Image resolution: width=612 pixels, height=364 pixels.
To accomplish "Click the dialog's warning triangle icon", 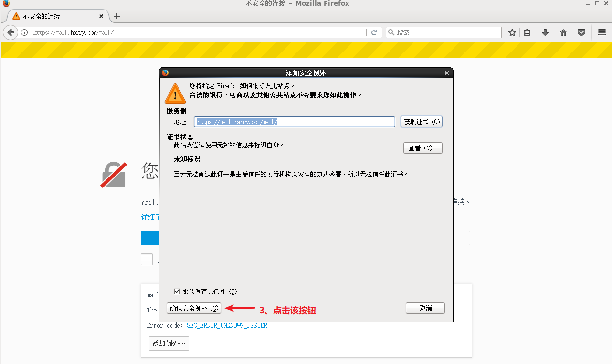I will coord(175,94).
